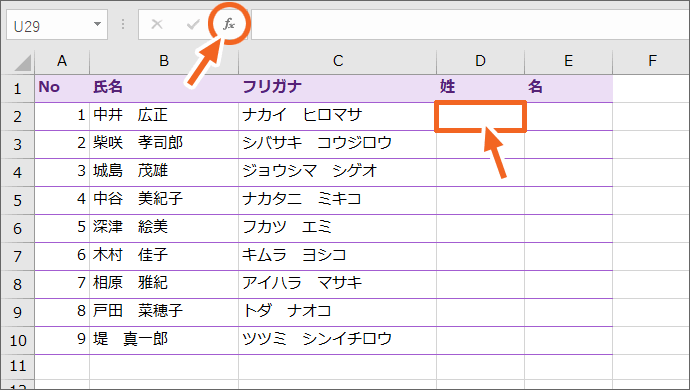Click cell containing アイハラ マサキ

click(338, 284)
